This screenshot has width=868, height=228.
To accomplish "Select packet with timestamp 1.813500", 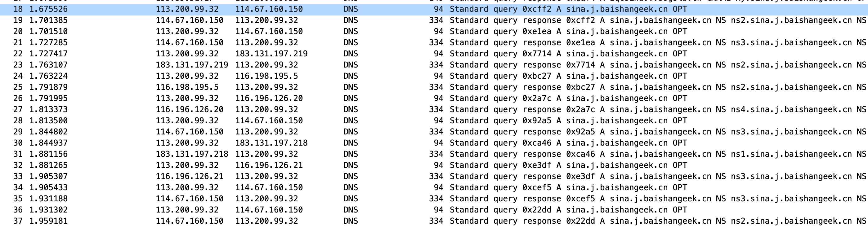I will tap(434, 121).
